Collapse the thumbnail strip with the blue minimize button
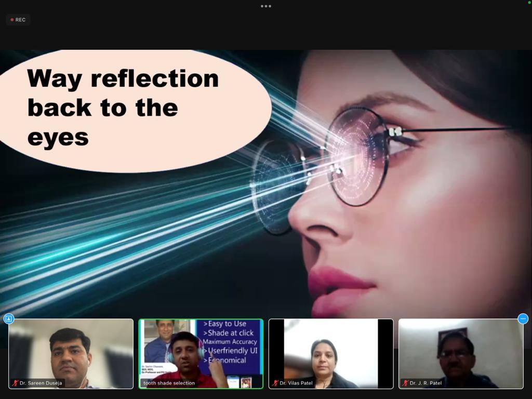The image size is (532, 399). (x=523, y=318)
